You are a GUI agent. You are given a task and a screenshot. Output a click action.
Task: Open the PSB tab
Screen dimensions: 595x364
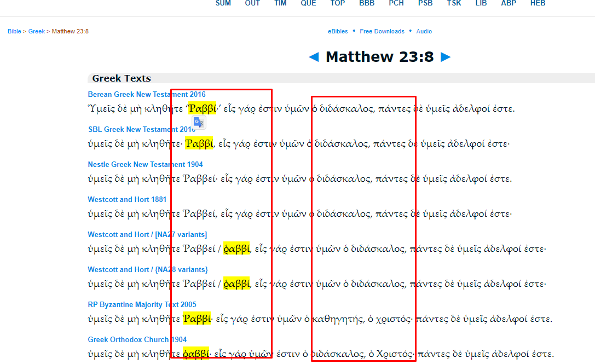point(425,3)
